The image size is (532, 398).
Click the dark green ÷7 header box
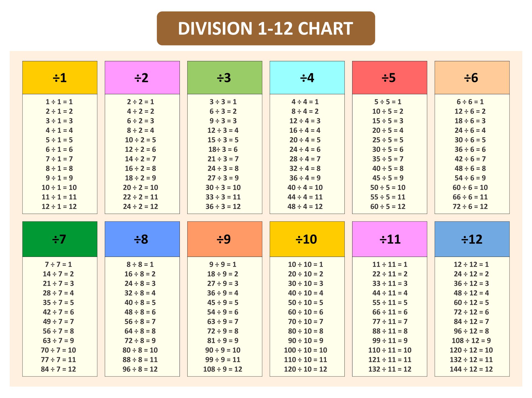click(60, 239)
